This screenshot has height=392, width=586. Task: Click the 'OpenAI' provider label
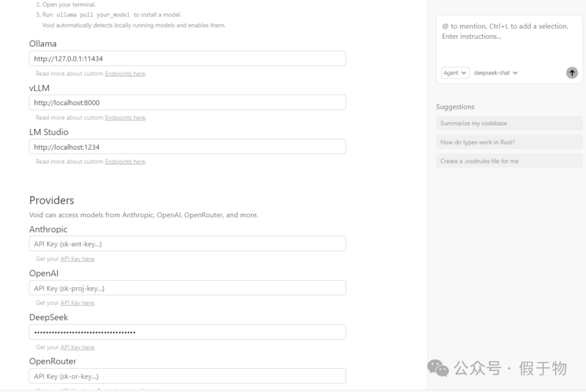[x=44, y=273]
